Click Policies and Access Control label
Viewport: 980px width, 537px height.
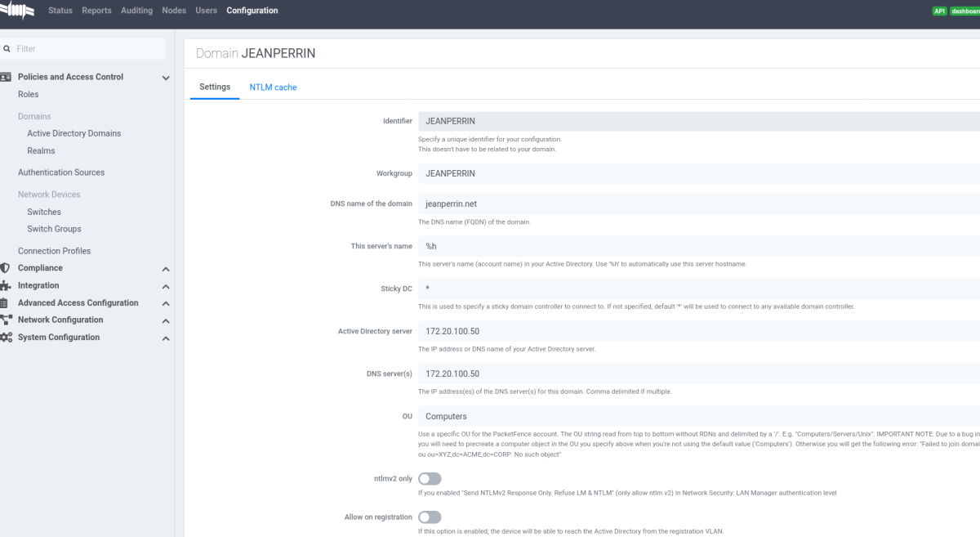coord(71,77)
